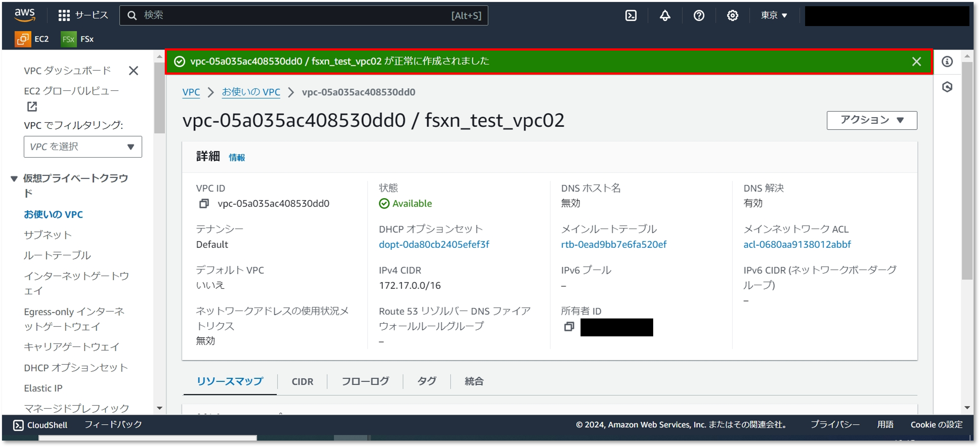Open the サービス grid menu

pyautogui.click(x=83, y=15)
